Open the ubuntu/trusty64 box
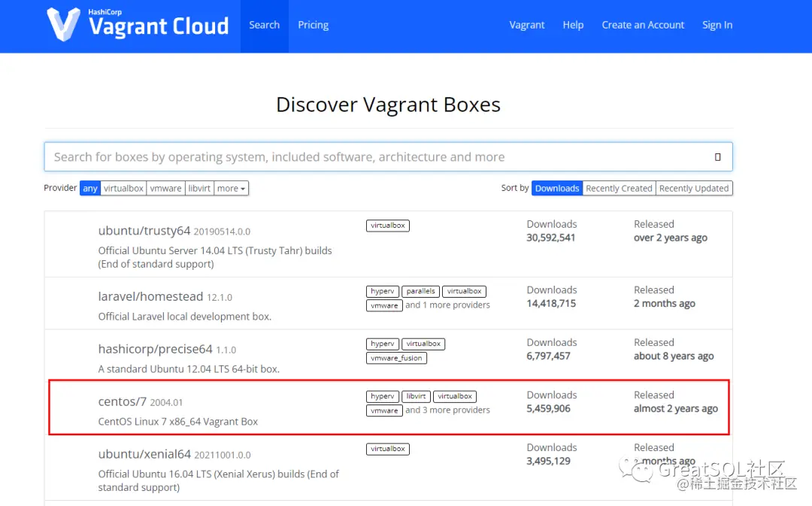The height and width of the screenshot is (506, 812). point(144,231)
